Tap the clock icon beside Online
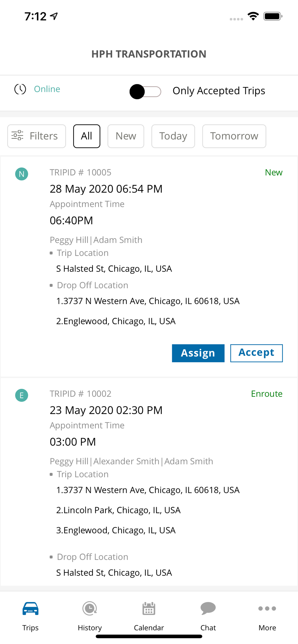298x644 pixels. tap(20, 89)
